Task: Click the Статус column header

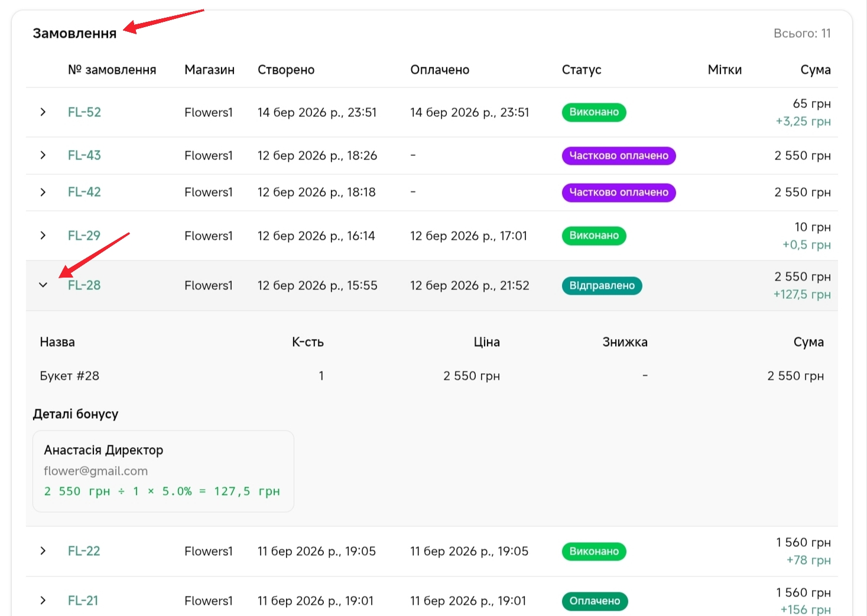Action: coord(581,70)
